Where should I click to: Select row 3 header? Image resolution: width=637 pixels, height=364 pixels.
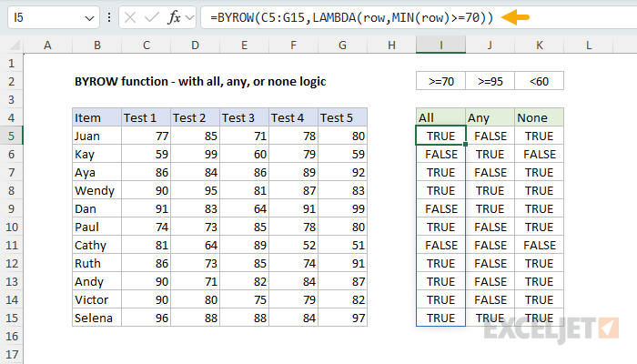(x=11, y=99)
